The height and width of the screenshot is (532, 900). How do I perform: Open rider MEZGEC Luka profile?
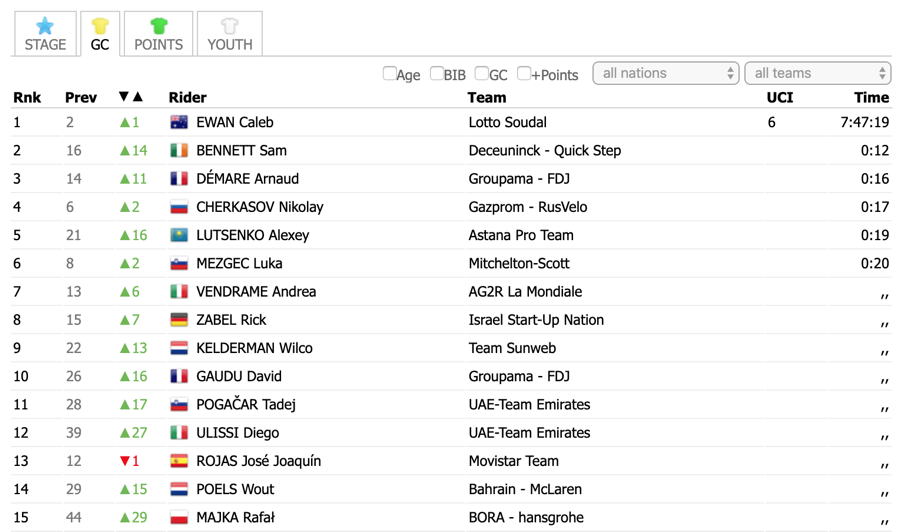(x=239, y=263)
